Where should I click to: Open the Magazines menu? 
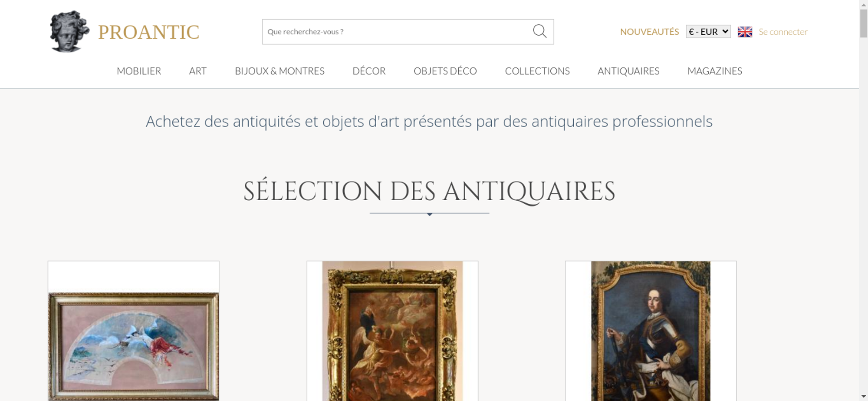coord(715,71)
